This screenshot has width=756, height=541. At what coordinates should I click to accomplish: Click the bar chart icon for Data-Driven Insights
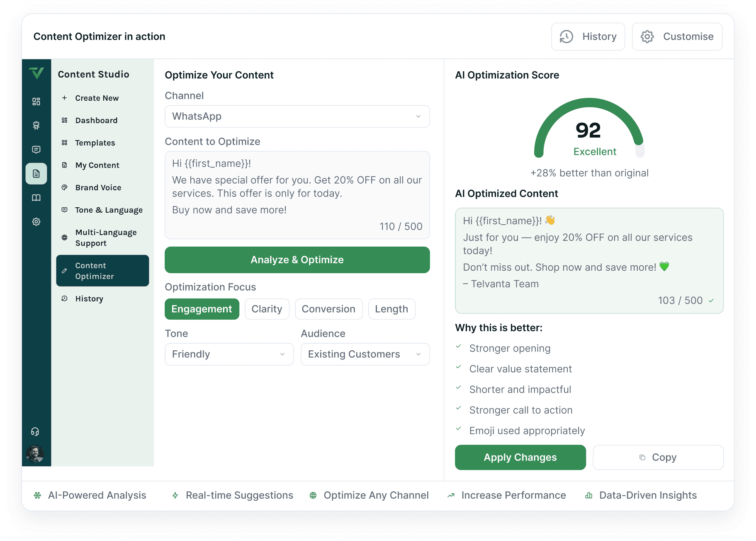point(588,495)
